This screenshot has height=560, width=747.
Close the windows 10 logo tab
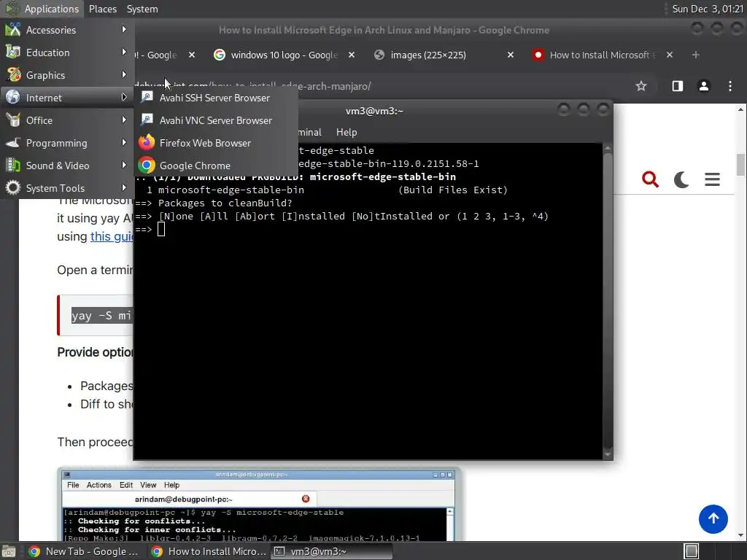pos(352,55)
